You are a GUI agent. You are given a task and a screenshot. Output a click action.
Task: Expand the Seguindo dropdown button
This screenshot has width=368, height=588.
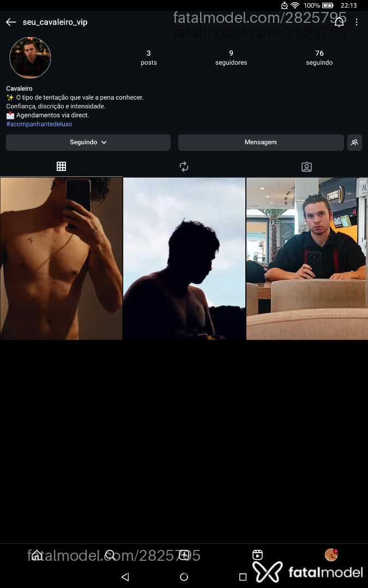click(x=88, y=143)
